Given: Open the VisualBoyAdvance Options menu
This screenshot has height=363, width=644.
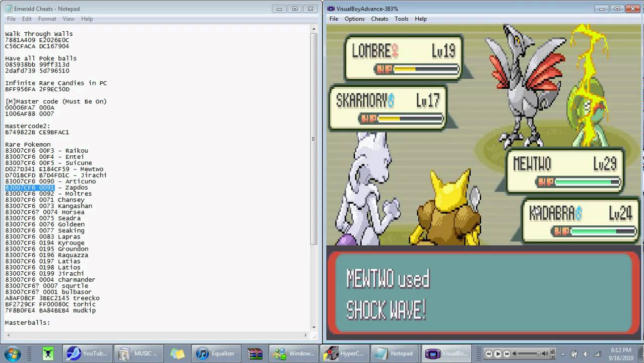Looking at the screenshot, I should pos(355,19).
